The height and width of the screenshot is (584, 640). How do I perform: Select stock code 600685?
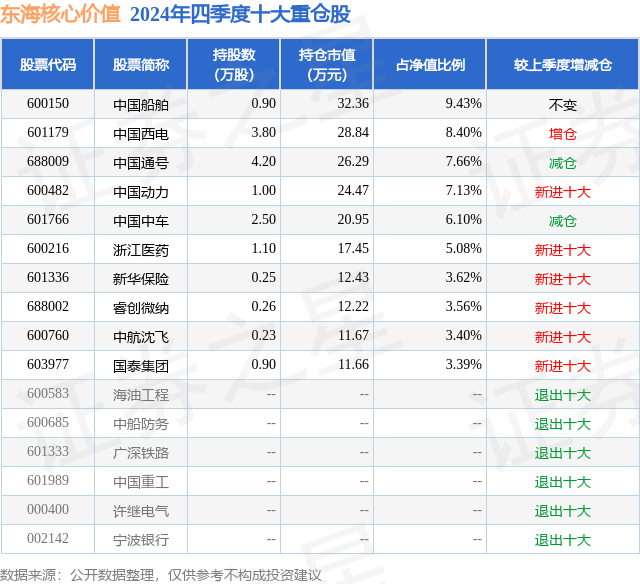(x=48, y=422)
